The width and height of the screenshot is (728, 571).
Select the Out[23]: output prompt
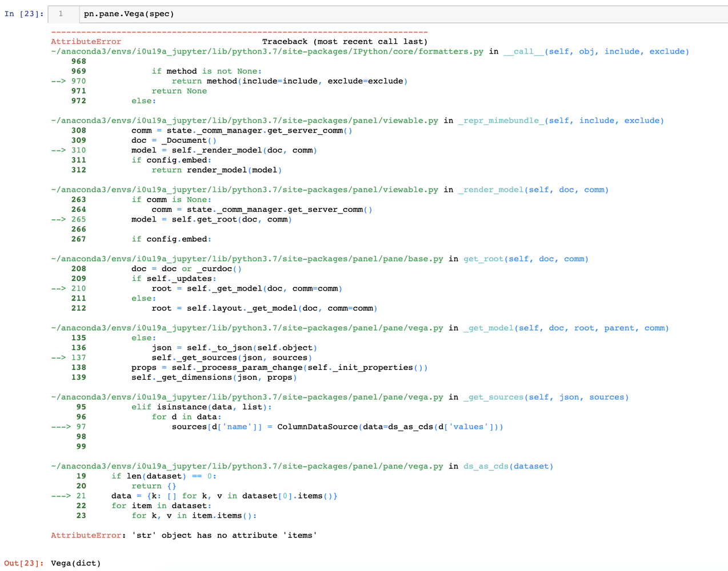pos(24,563)
